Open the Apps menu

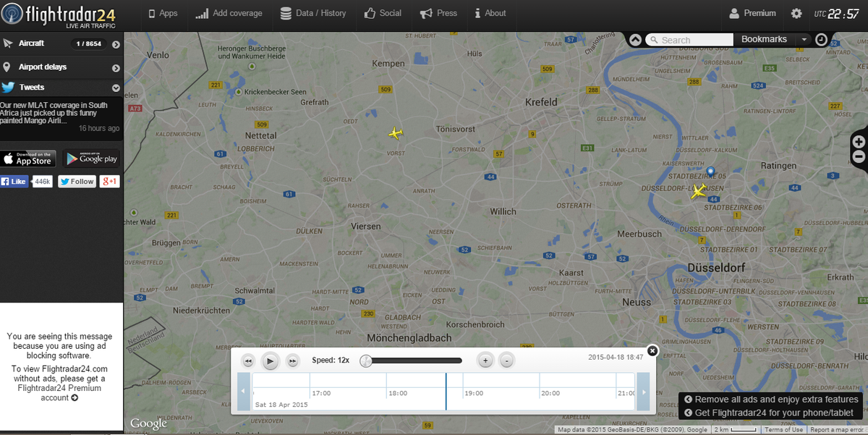163,13
